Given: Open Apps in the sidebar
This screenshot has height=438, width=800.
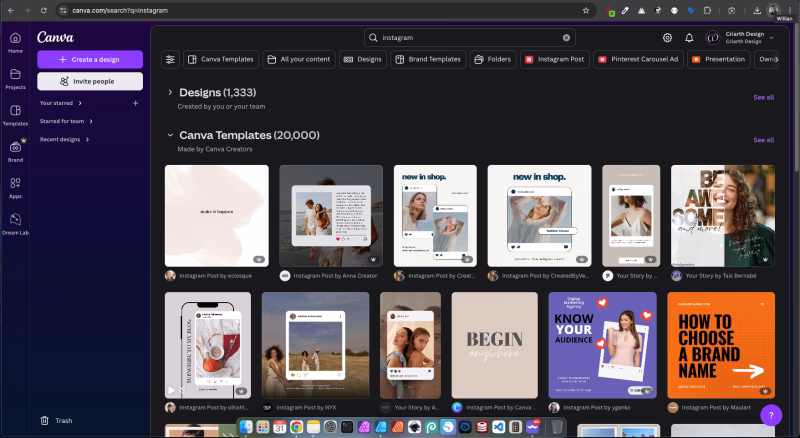Looking at the screenshot, I should click(15, 188).
